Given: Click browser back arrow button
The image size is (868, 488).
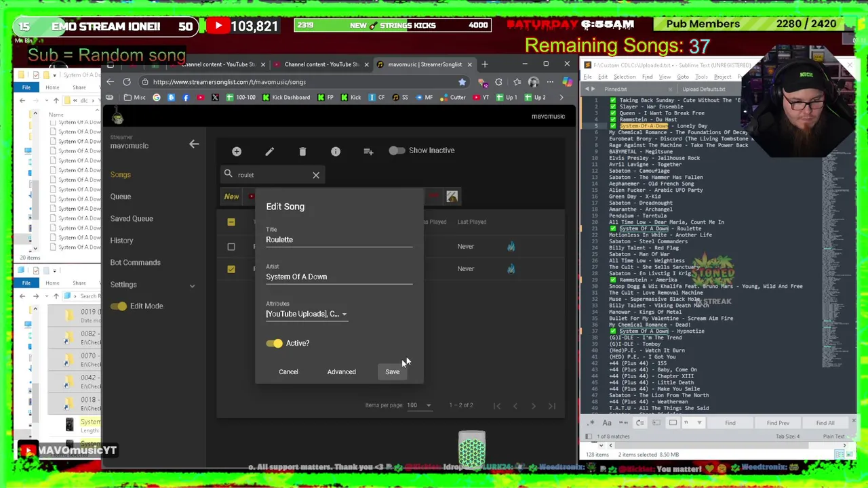Looking at the screenshot, I should coord(110,82).
